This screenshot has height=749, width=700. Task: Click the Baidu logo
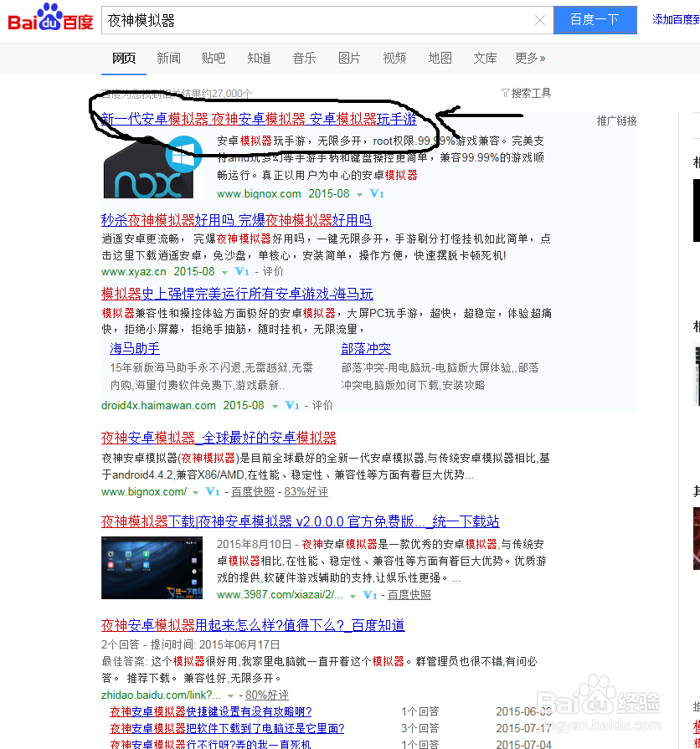(x=50, y=18)
